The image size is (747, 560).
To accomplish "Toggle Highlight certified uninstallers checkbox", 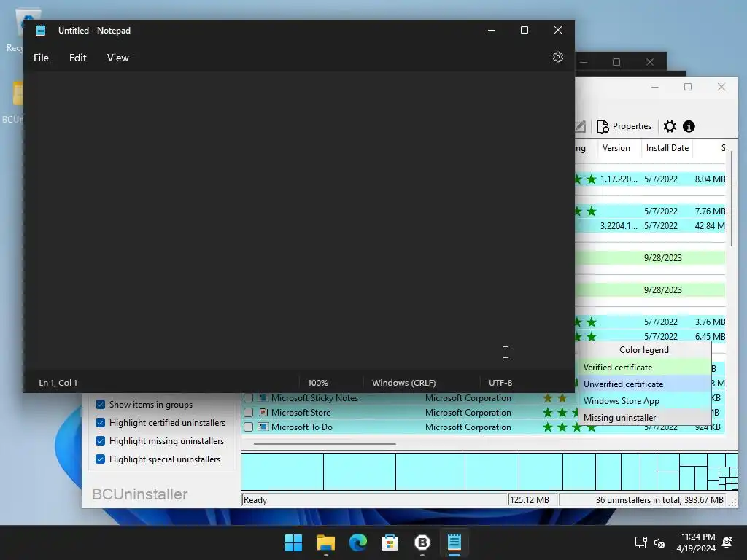I will tap(100, 422).
